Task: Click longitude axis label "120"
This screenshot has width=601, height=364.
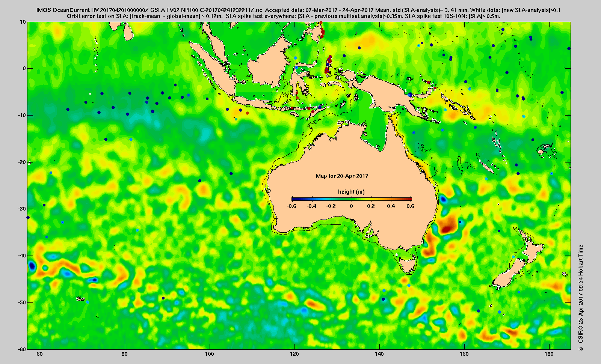Action: (x=294, y=354)
